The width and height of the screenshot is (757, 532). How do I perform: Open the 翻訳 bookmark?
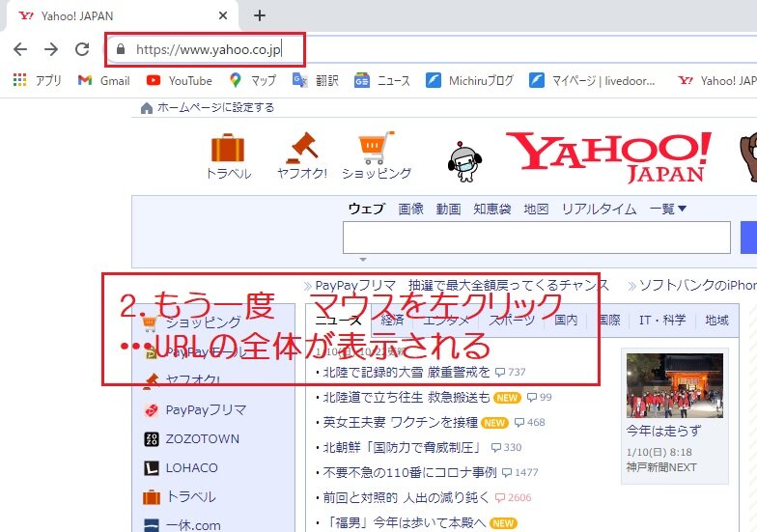click(x=316, y=81)
